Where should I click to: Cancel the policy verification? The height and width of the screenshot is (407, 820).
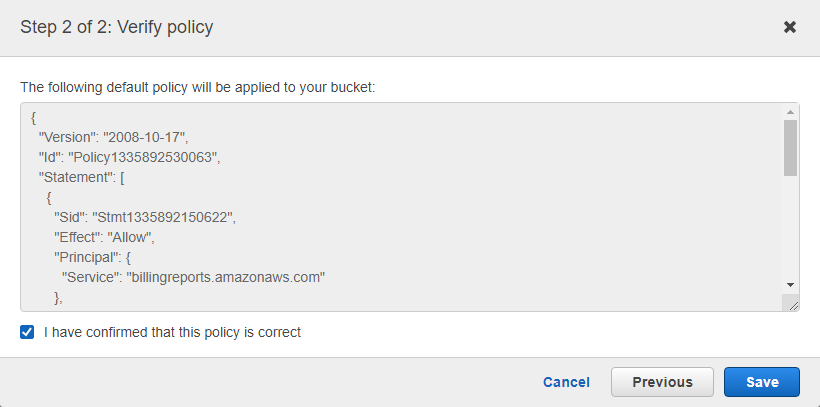pyautogui.click(x=566, y=382)
